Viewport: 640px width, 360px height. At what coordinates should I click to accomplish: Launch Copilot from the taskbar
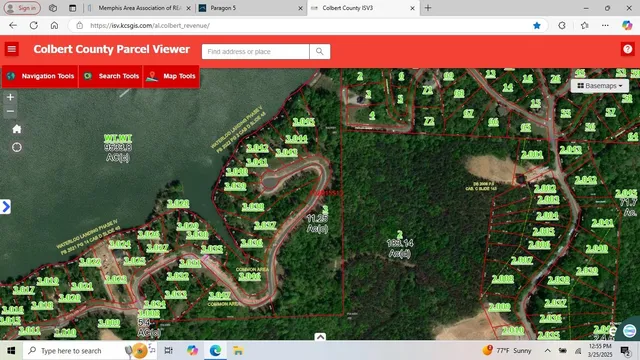pos(192,351)
